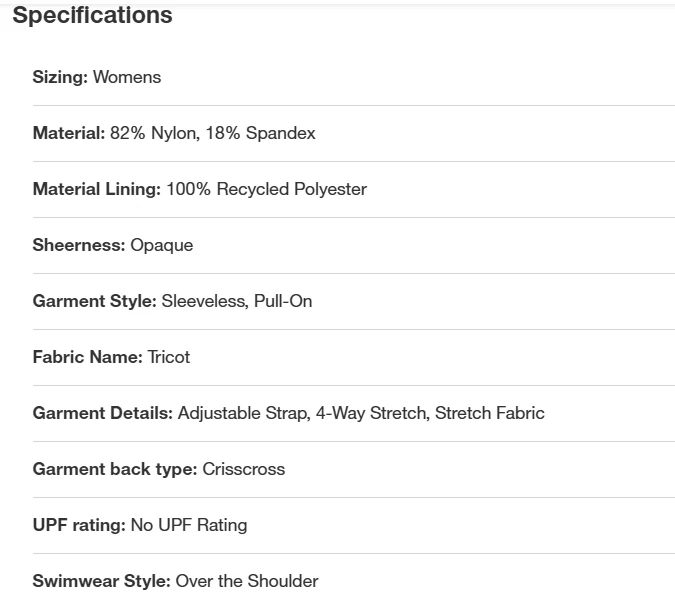Click the Garment back type label
Screen dimensions: 675x603
pyautogui.click(x=114, y=469)
